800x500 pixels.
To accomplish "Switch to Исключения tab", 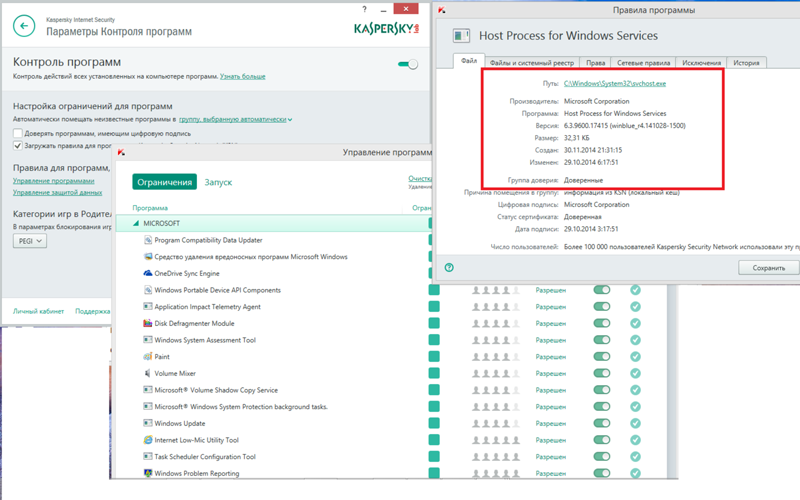I will (x=702, y=62).
